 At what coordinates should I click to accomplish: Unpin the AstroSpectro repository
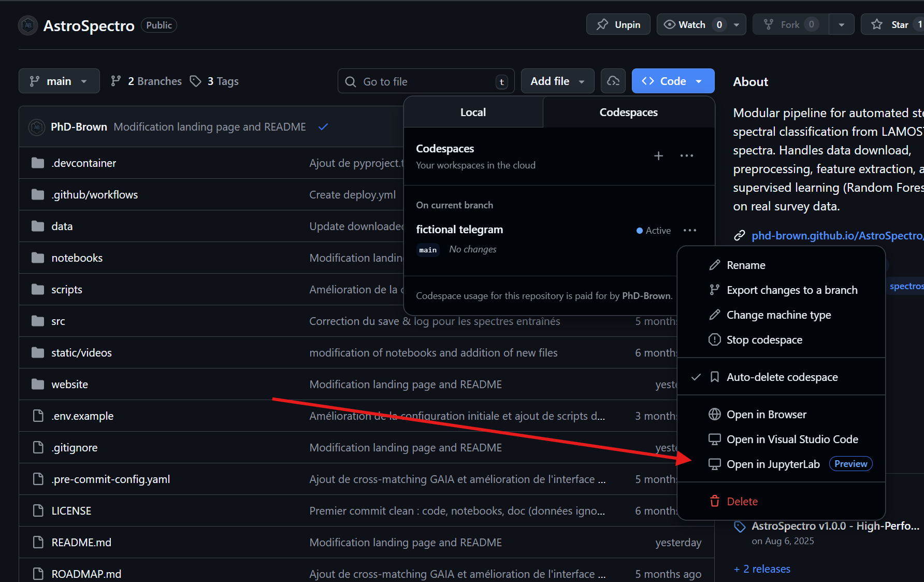pyautogui.click(x=618, y=25)
